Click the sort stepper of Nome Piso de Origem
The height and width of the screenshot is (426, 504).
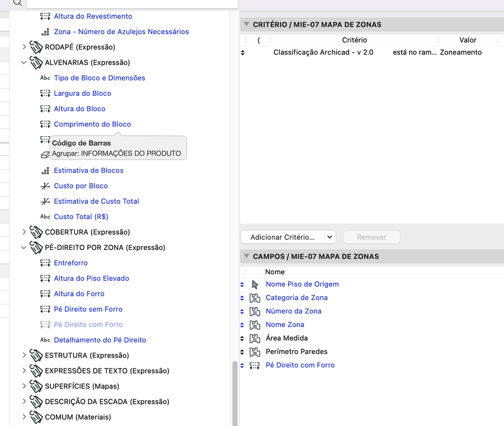(x=242, y=285)
